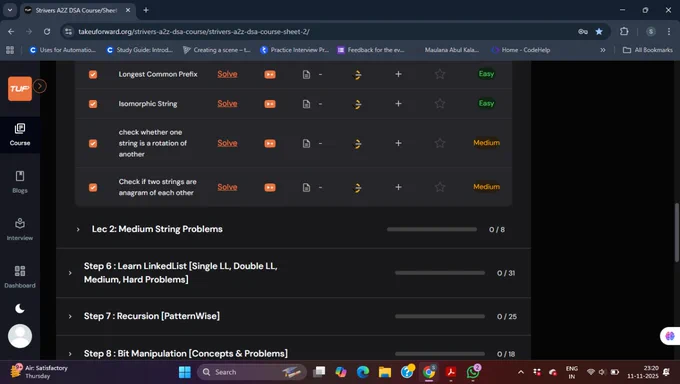Open LeetCode link for anagram problem
680x384 pixels.
(357, 187)
